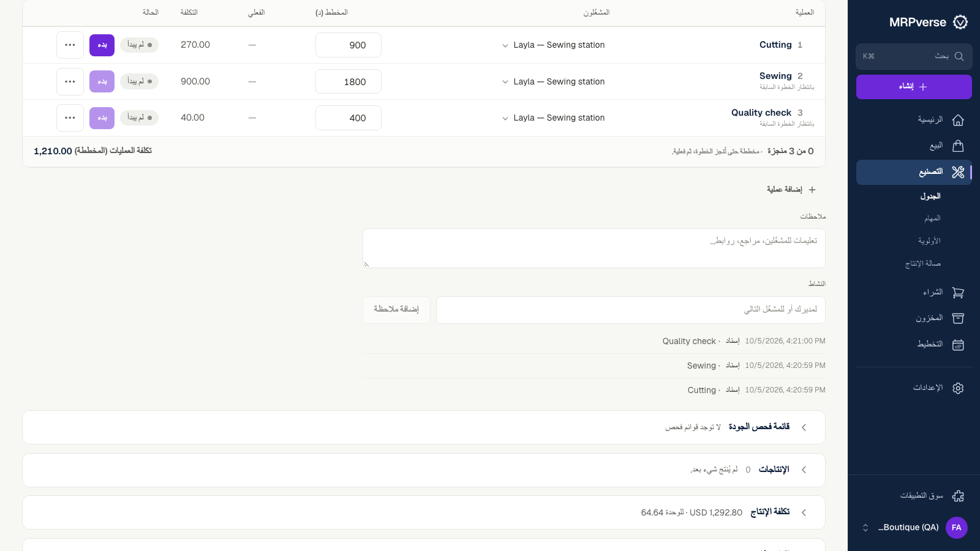Click the search magnifier icon in sidebar
The image size is (980, 551).
pos(959,56)
